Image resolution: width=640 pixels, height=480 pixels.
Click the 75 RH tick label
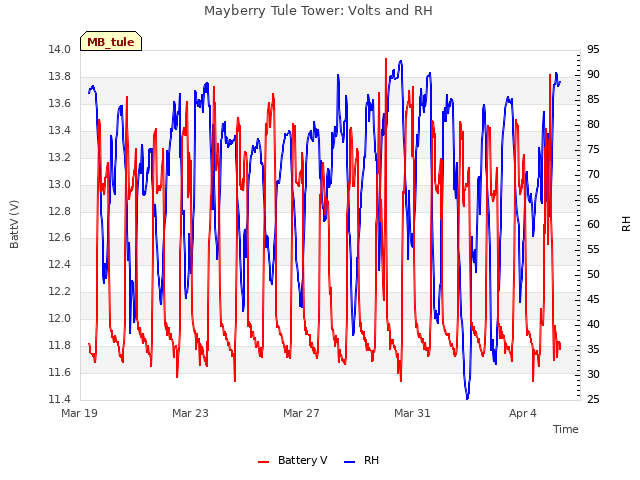pos(593,150)
